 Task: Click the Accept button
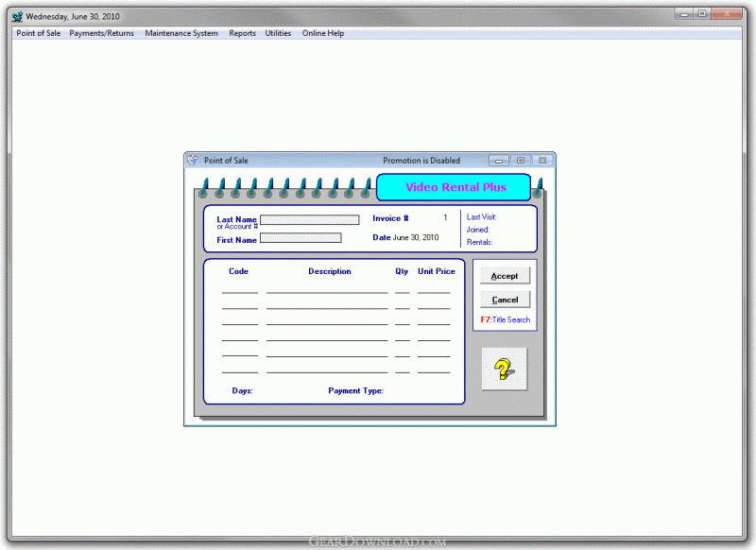[505, 276]
